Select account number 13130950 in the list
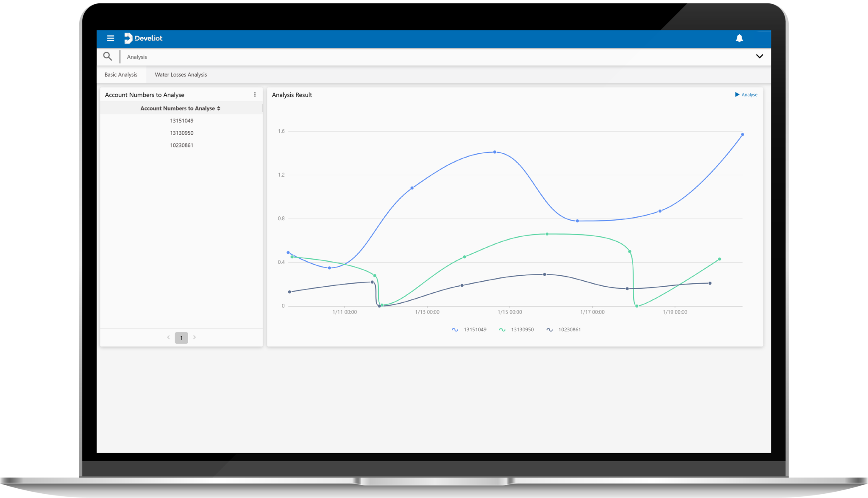868x498 pixels. [181, 133]
